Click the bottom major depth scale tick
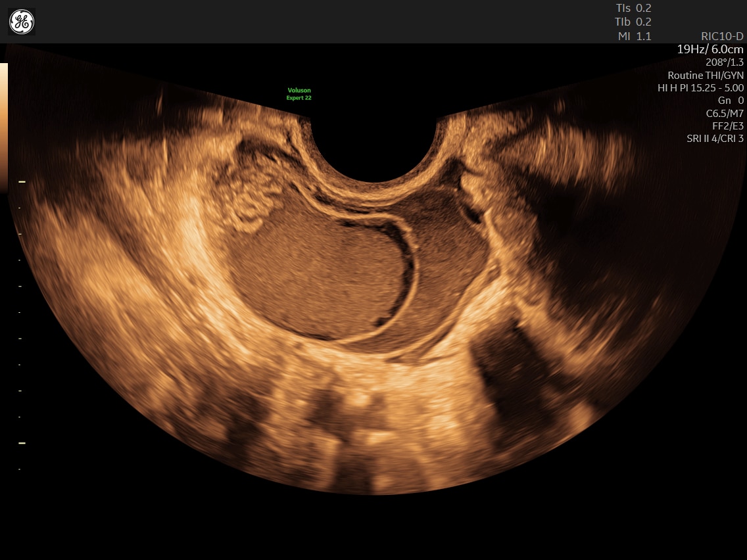The width and height of the screenshot is (747, 560). 22,443
